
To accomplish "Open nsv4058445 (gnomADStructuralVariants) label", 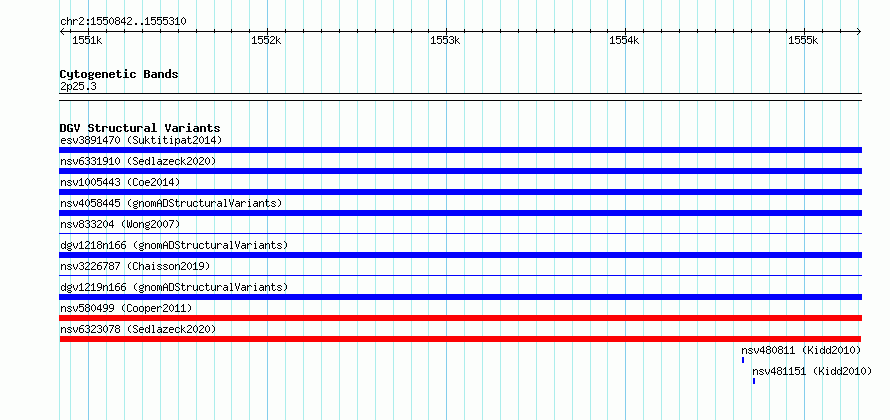I will pyautogui.click(x=171, y=203).
